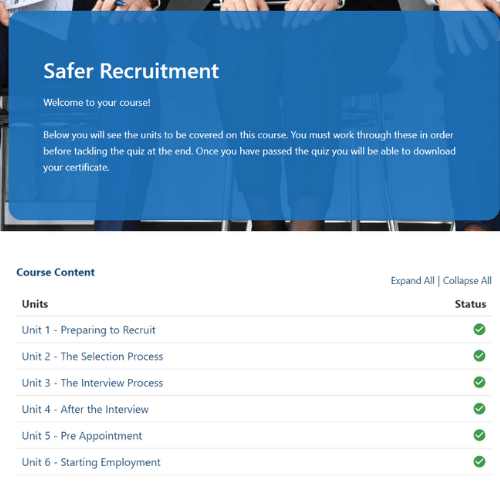Open Unit 6 - Starting Employment
This screenshot has width=500, height=500.
tap(91, 462)
